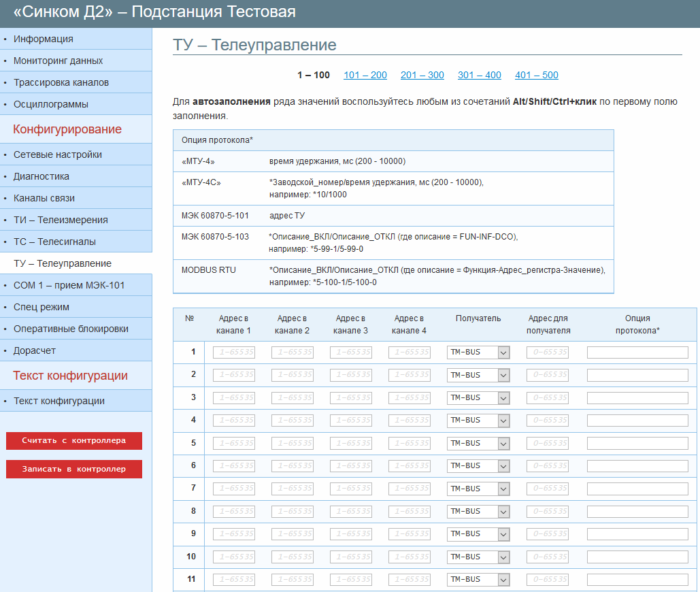Click Адрес в канале 3 field for row 4

pyautogui.click(x=351, y=421)
